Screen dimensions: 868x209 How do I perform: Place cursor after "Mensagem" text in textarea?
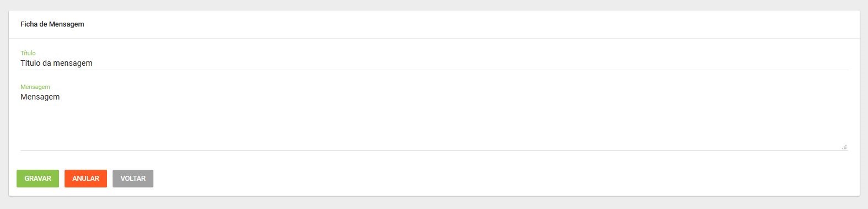[60, 97]
